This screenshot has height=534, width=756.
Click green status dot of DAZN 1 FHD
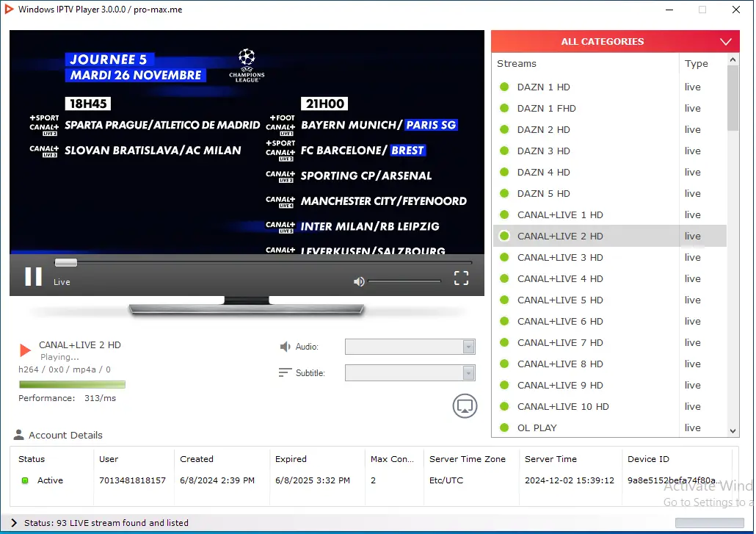click(504, 108)
